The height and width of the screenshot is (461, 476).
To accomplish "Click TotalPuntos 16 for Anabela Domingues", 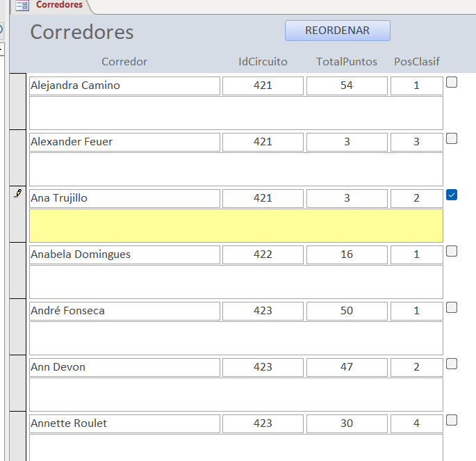I will 347,254.
